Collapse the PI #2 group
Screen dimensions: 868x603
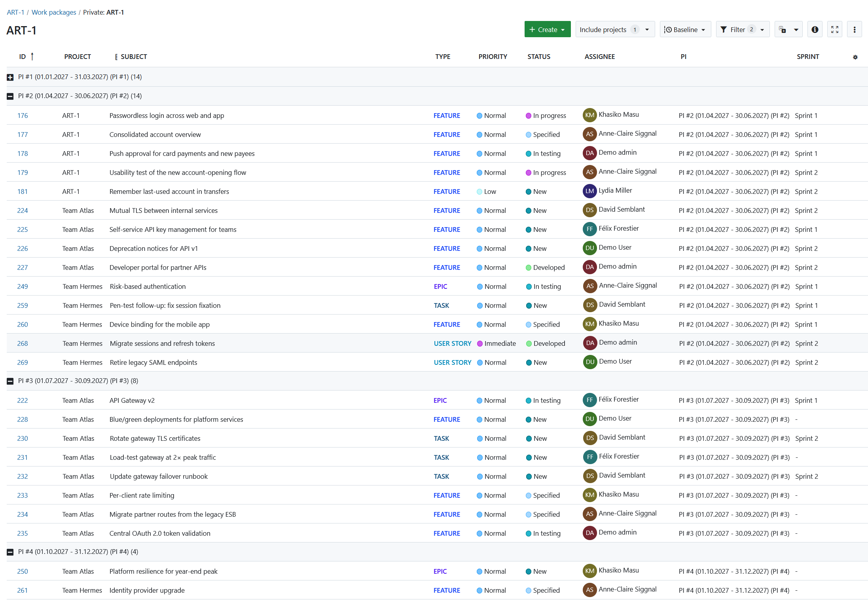[x=10, y=96]
